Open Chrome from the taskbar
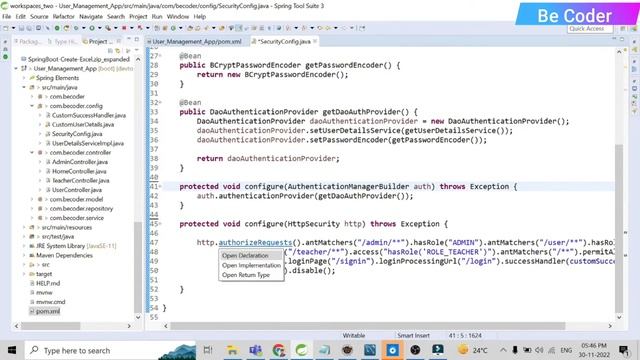 pos(279,350)
